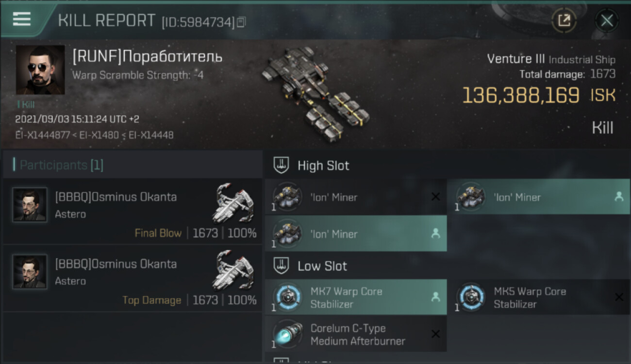The width and height of the screenshot is (631, 364).
Task: Open victim Поработитель's portrait
Action: coord(40,70)
